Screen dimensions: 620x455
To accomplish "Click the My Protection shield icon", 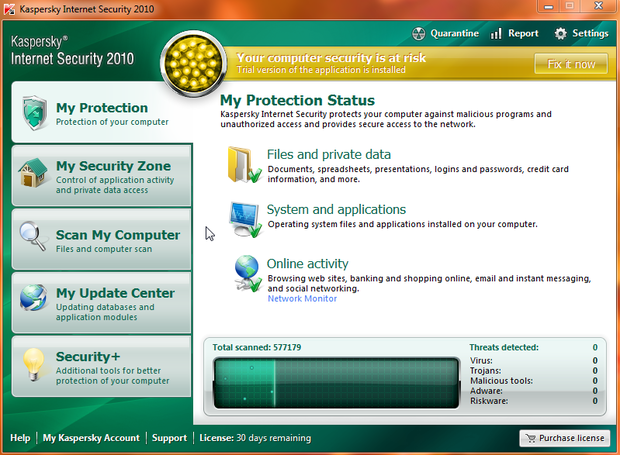I will click(35, 113).
